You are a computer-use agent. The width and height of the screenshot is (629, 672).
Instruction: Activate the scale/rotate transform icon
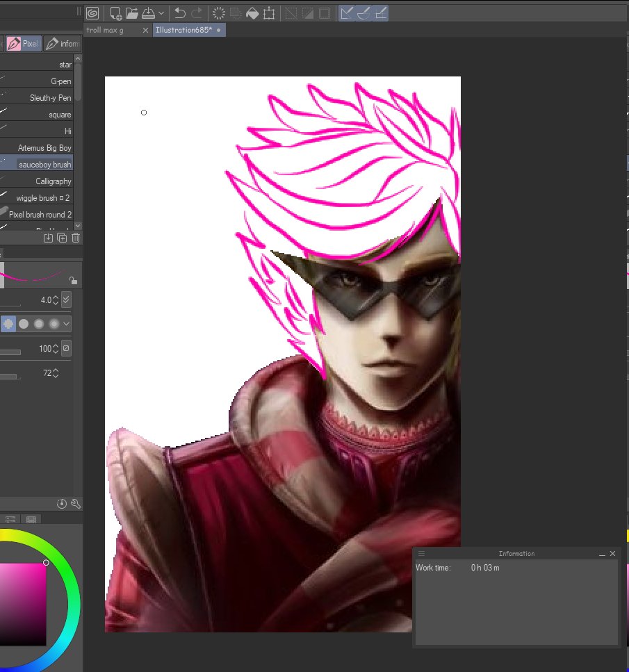[269, 13]
